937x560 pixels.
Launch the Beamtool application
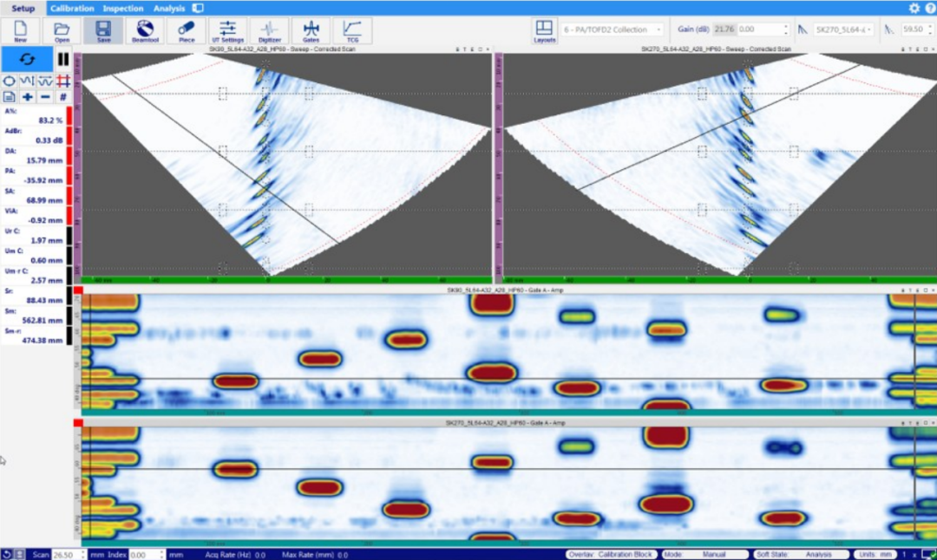point(145,30)
